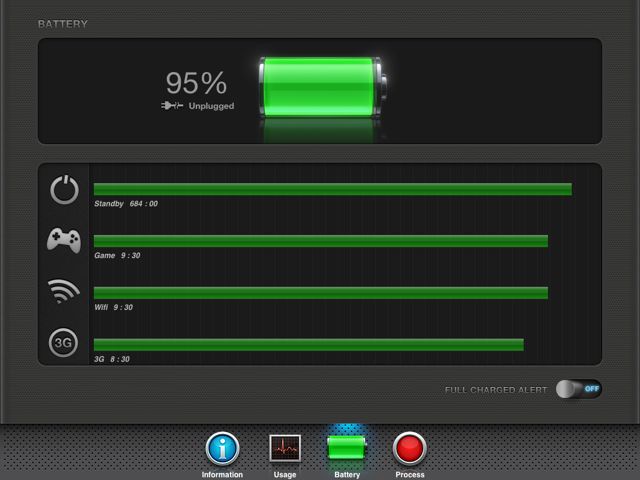Open the red Process tab icon
The height and width of the screenshot is (480, 640).
coord(410,448)
